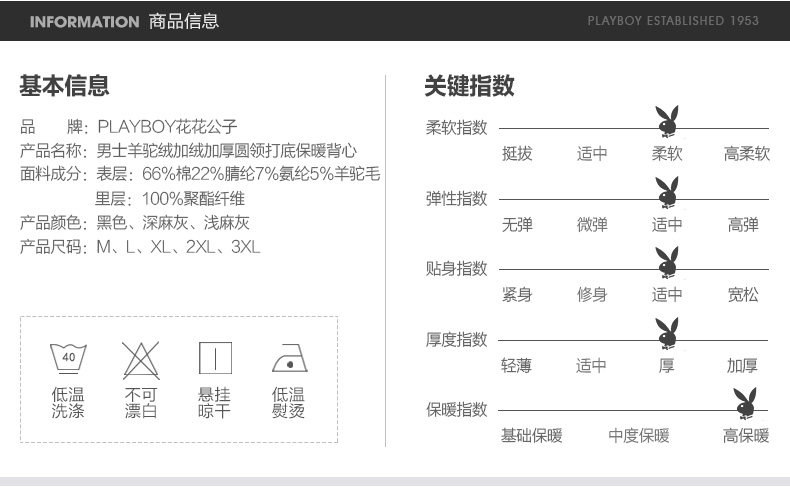790x496 pixels.
Task: Click the rabbit marker on 厚度指数 scale
Action: [667, 334]
